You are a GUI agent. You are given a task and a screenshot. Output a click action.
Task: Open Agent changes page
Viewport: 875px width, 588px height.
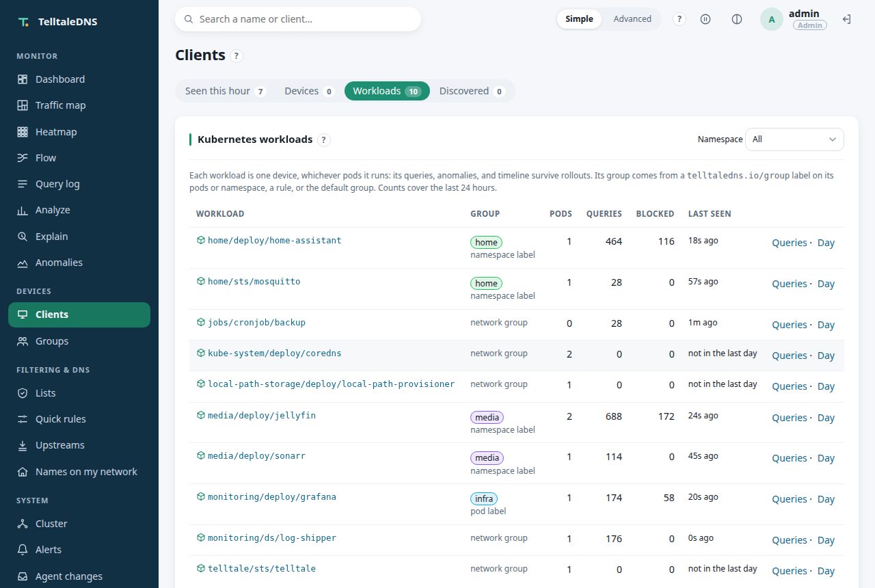[79, 576]
